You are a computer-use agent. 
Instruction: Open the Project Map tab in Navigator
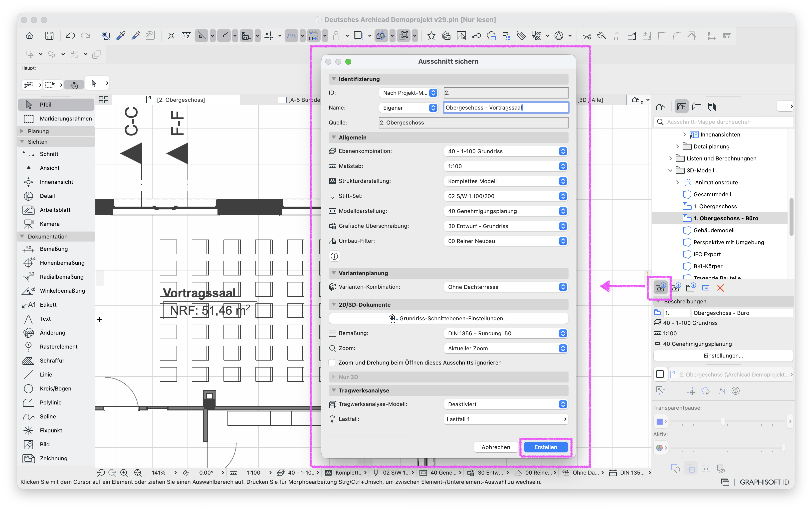[x=661, y=107]
